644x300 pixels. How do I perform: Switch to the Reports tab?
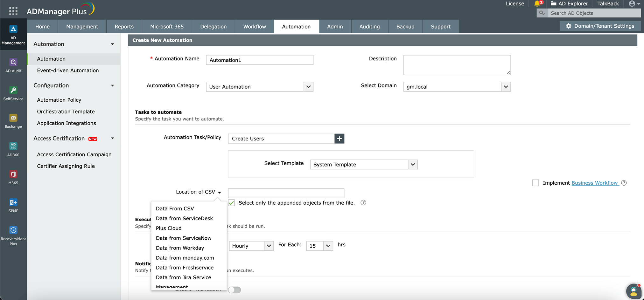pyautogui.click(x=124, y=27)
